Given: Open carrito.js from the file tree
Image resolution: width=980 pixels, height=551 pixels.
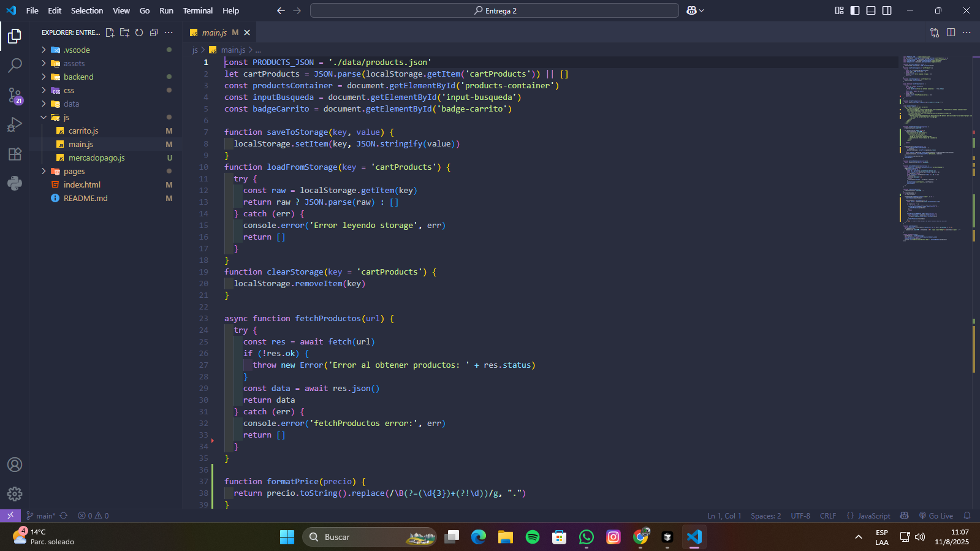Looking at the screenshot, I should [105, 131].
